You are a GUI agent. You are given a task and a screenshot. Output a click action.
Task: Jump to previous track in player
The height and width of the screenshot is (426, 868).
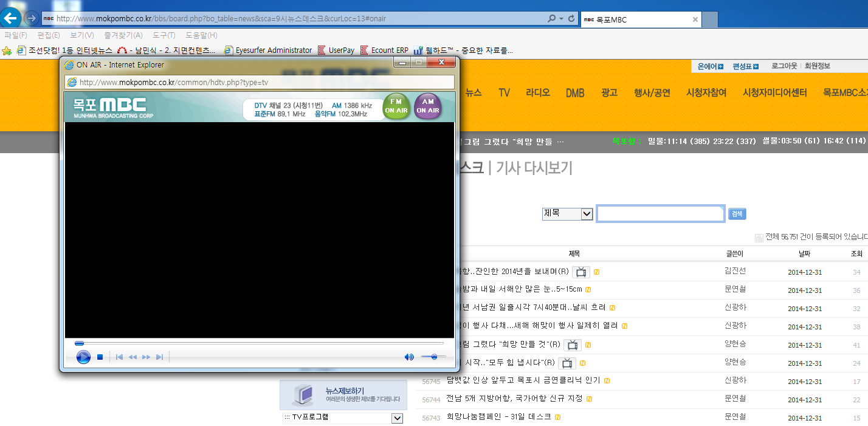(x=120, y=357)
